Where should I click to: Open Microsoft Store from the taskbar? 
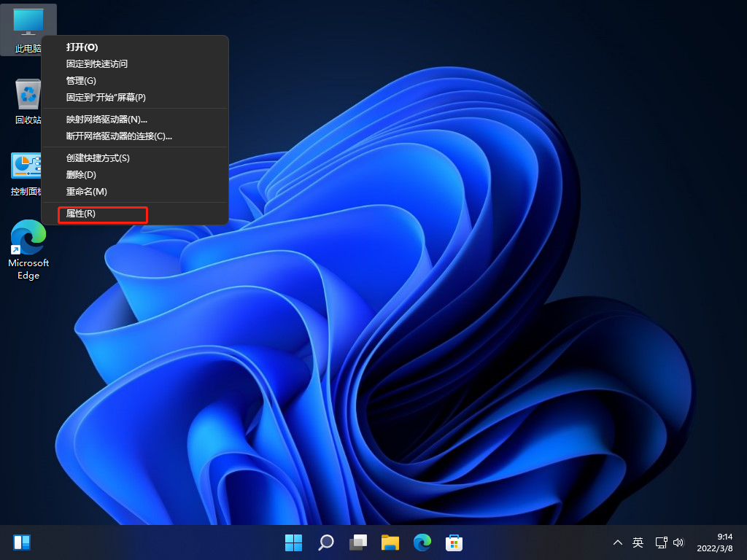pos(454,542)
